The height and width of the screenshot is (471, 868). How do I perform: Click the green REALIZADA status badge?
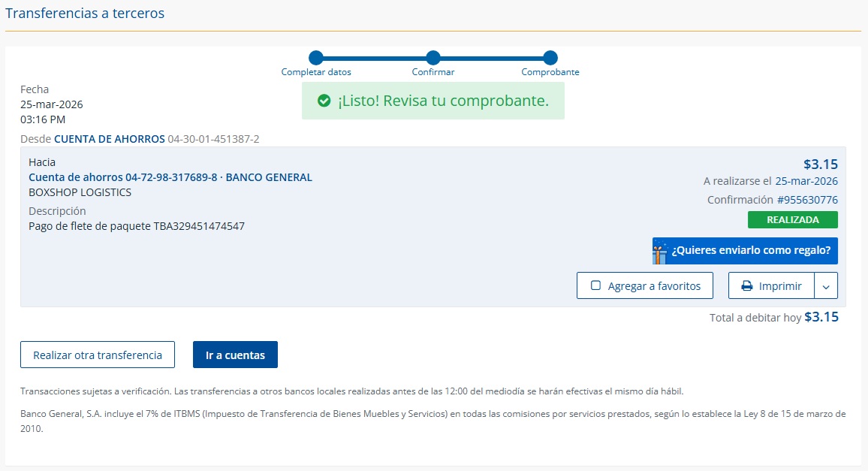click(792, 220)
